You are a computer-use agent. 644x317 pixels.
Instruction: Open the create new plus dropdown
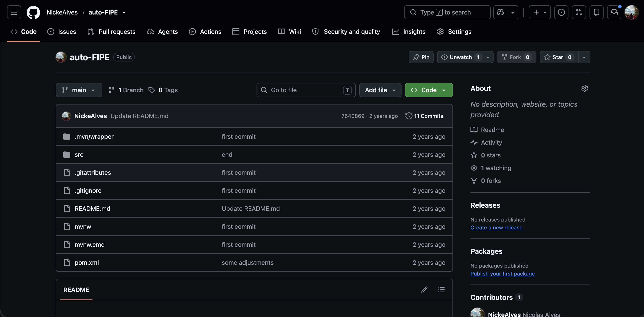tap(539, 12)
